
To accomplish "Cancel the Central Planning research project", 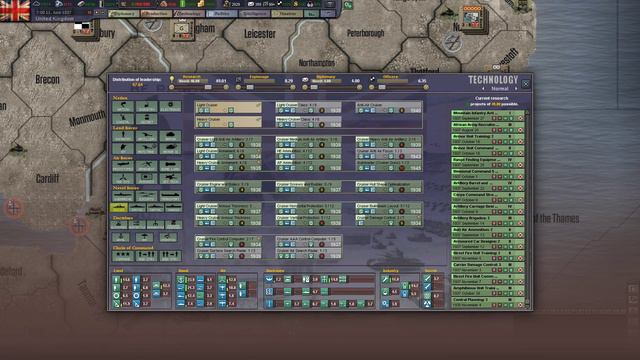I will pyautogui.click(x=520, y=305).
